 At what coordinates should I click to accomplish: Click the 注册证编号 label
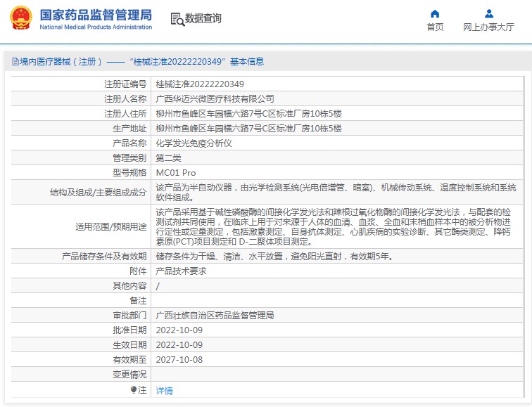point(125,84)
